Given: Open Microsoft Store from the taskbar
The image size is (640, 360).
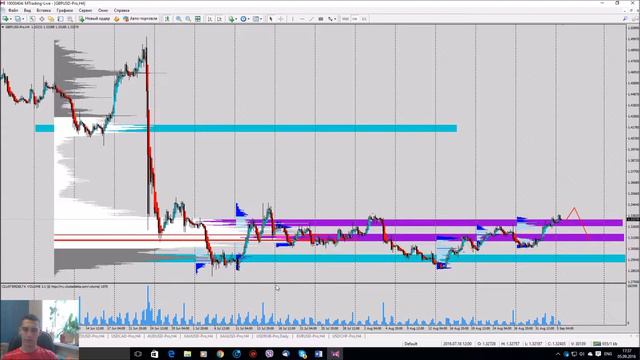Looking at the screenshot, I should (x=154, y=354).
